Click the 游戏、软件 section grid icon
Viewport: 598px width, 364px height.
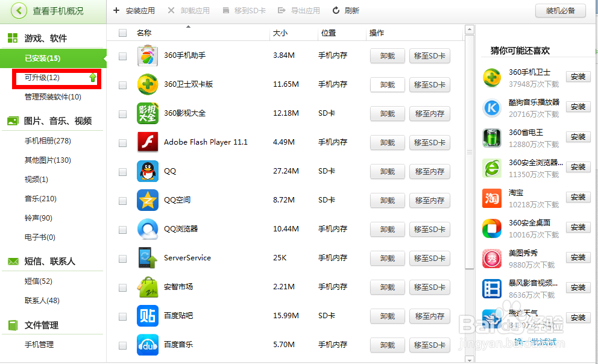coord(13,38)
